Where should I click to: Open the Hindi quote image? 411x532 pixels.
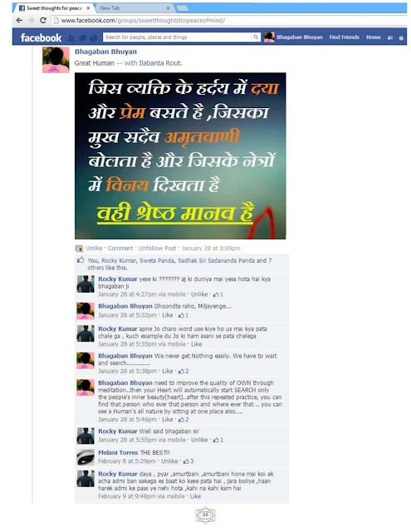point(180,155)
